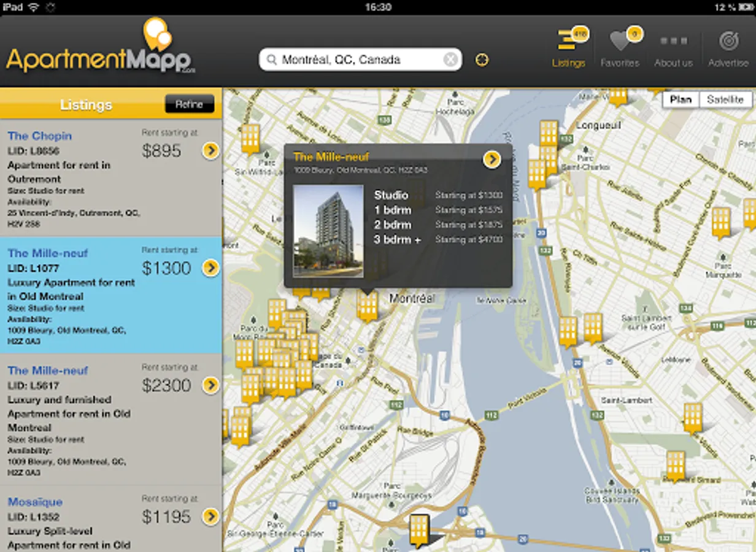Switch map to Satellite view
756x552 pixels.
pyautogui.click(x=725, y=99)
